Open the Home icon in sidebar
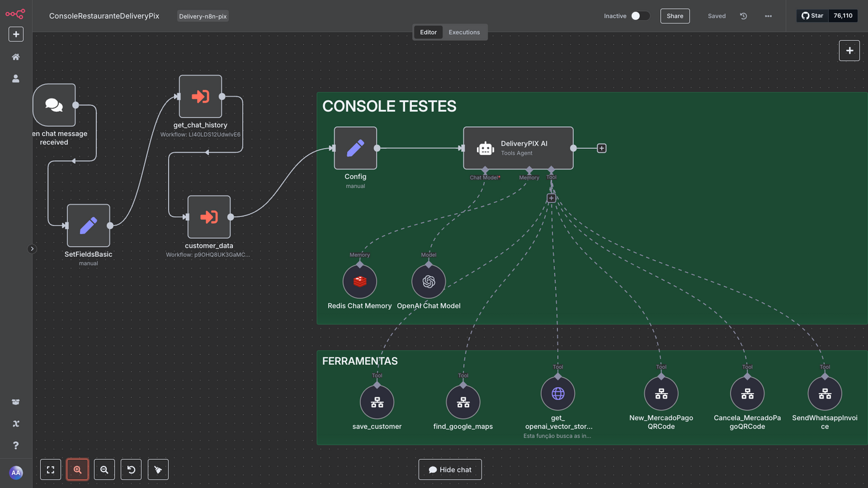The image size is (868, 488). pyautogui.click(x=16, y=57)
